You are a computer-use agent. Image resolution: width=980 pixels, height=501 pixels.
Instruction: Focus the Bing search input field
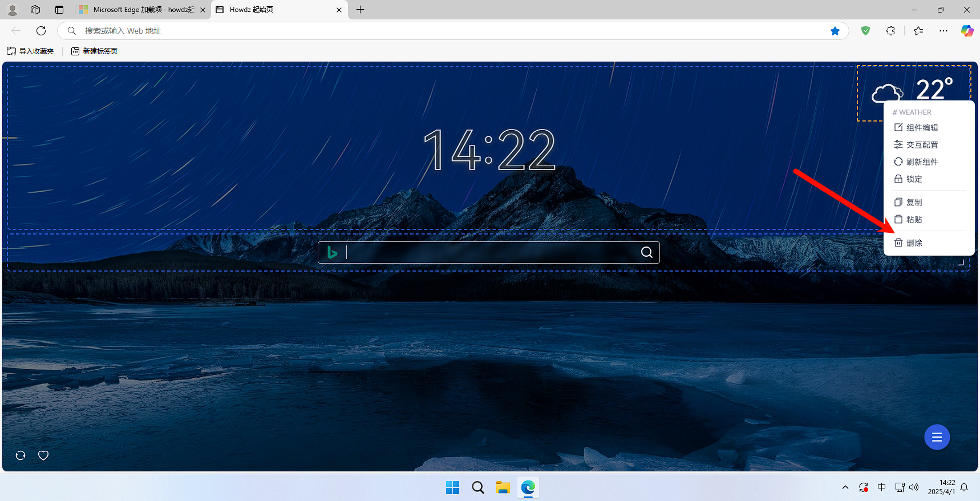491,252
